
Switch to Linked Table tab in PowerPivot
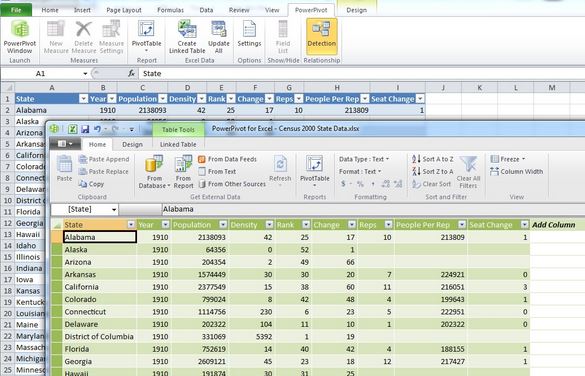pyautogui.click(x=178, y=144)
